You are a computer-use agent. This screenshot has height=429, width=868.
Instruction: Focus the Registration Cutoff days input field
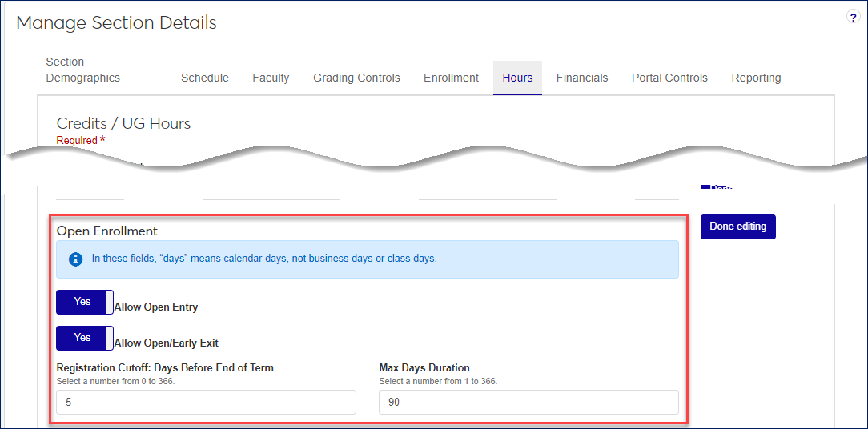[x=206, y=403]
